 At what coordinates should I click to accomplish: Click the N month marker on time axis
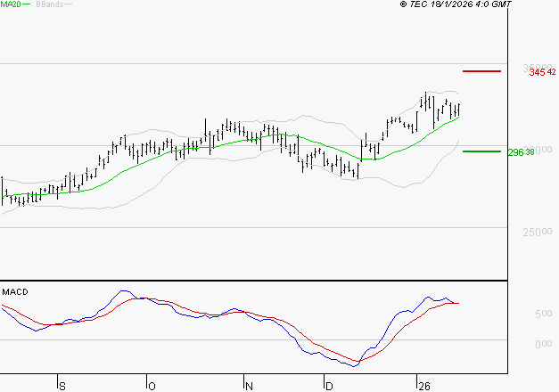click(x=250, y=387)
